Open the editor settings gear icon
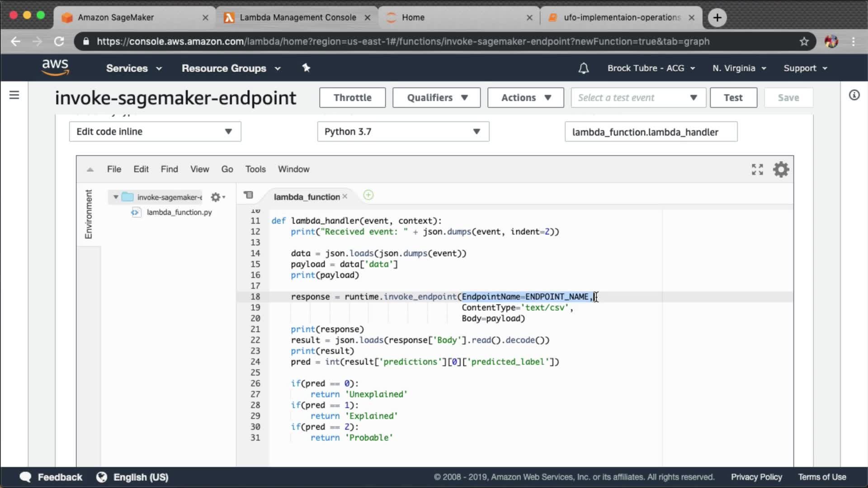This screenshot has width=868, height=488. coord(781,169)
